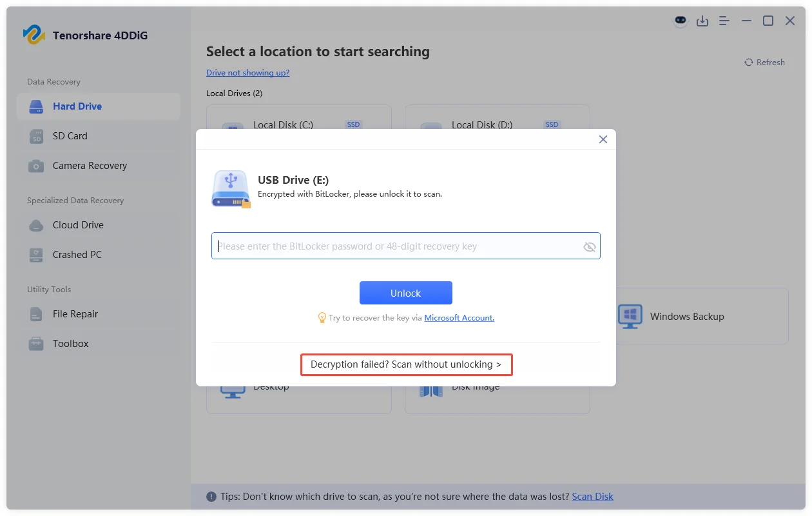Click the Drive not showing up link

pos(247,72)
